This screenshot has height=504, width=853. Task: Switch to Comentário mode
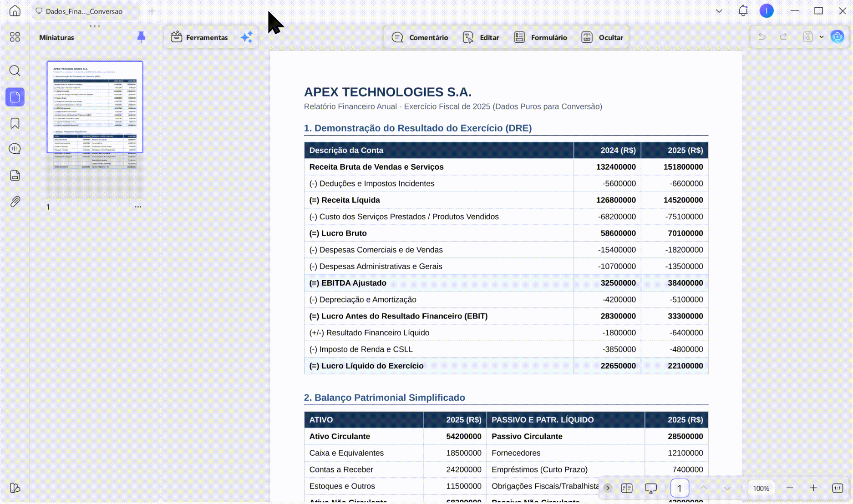pyautogui.click(x=420, y=37)
